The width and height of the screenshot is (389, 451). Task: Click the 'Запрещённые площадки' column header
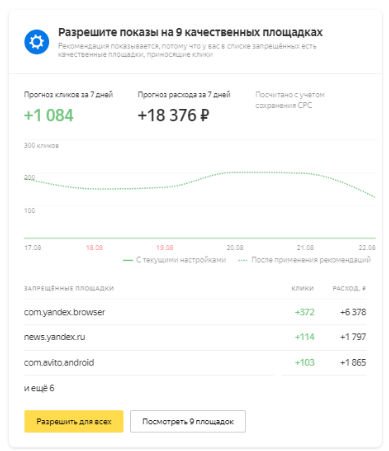[x=69, y=288]
